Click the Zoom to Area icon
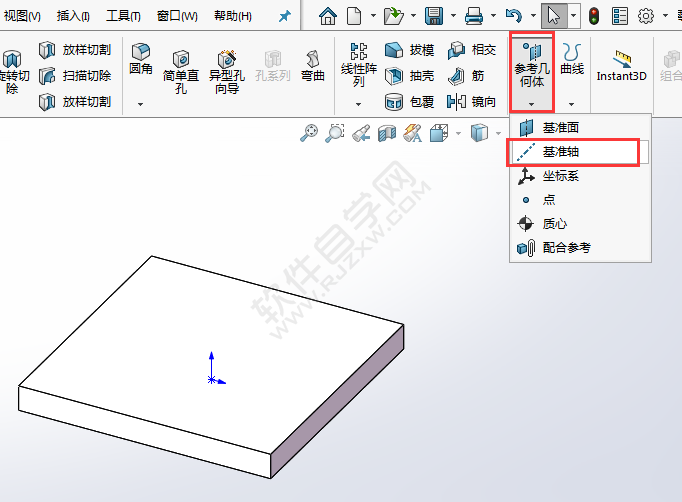 click(335, 133)
